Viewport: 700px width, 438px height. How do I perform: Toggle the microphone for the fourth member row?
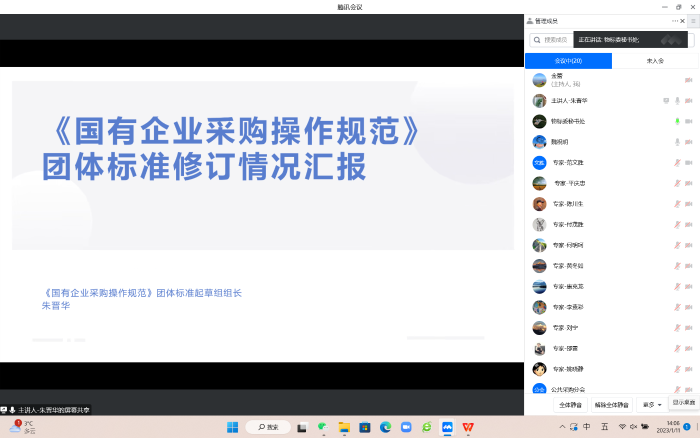click(677, 142)
